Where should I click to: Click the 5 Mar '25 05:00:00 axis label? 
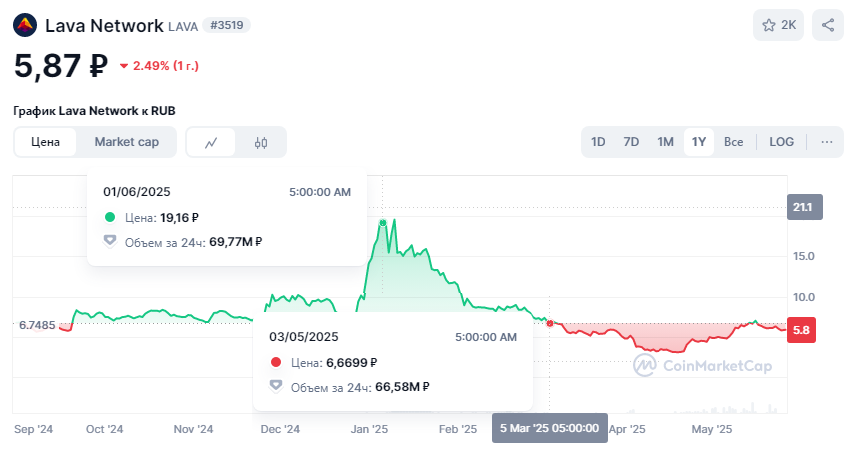(x=549, y=428)
